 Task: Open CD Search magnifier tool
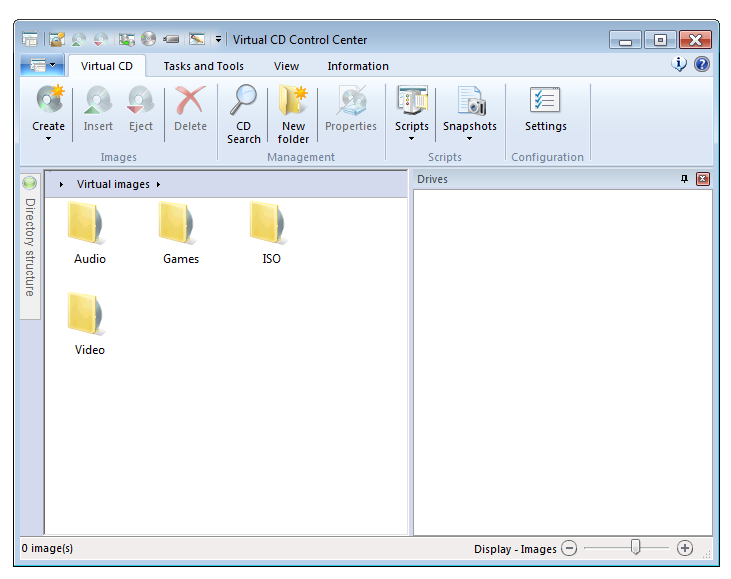click(243, 99)
